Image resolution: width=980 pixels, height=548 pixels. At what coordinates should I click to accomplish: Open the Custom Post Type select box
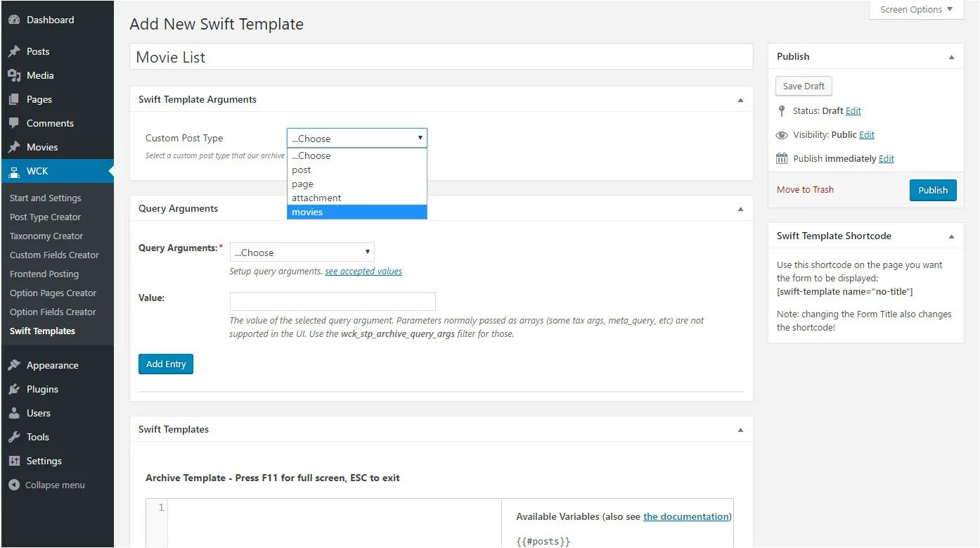tap(357, 138)
